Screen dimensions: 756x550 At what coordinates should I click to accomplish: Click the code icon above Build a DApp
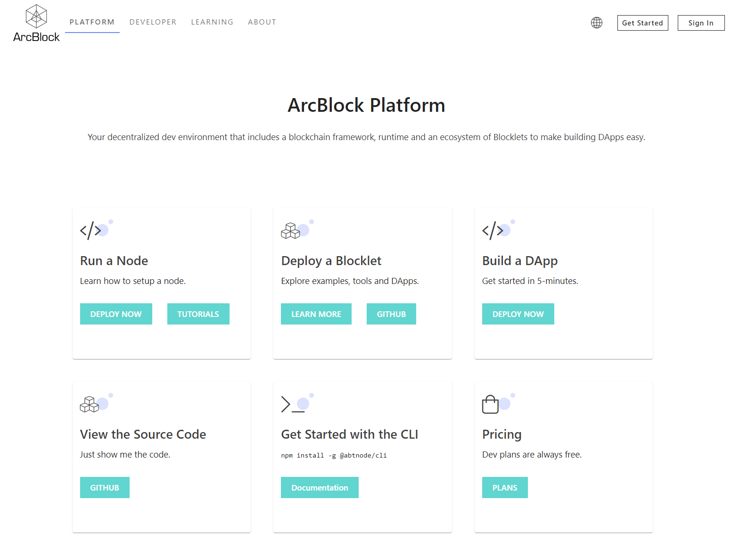[x=493, y=231]
